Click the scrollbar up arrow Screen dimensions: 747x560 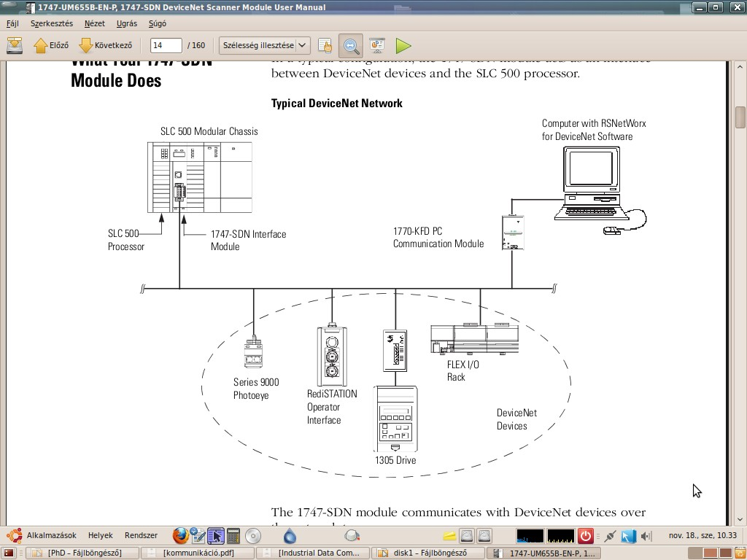click(740, 66)
